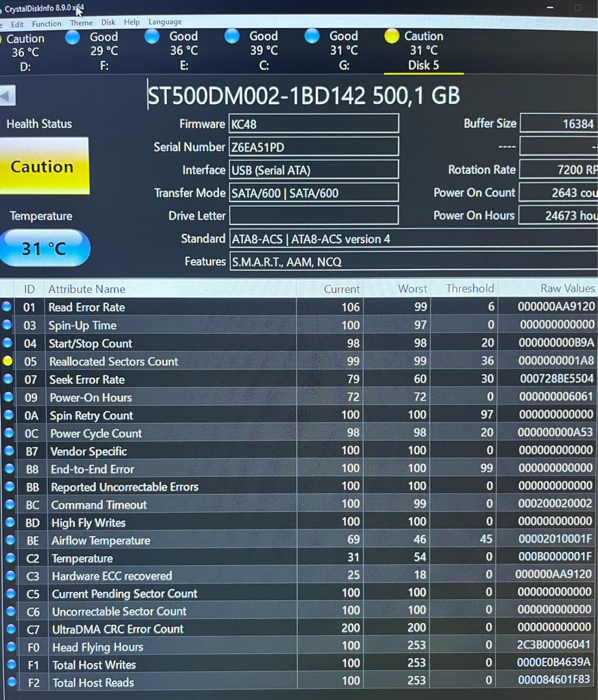This screenshot has height=700, width=598.
Task: Click the previous disk arrow button
Action: click(7, 95)
